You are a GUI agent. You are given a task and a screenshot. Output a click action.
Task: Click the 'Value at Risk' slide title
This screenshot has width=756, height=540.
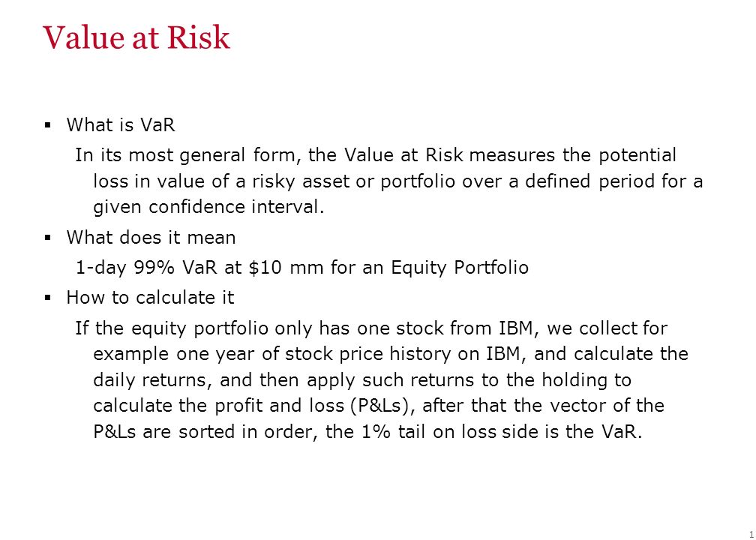pyautogui.click(x=136, y=37)
